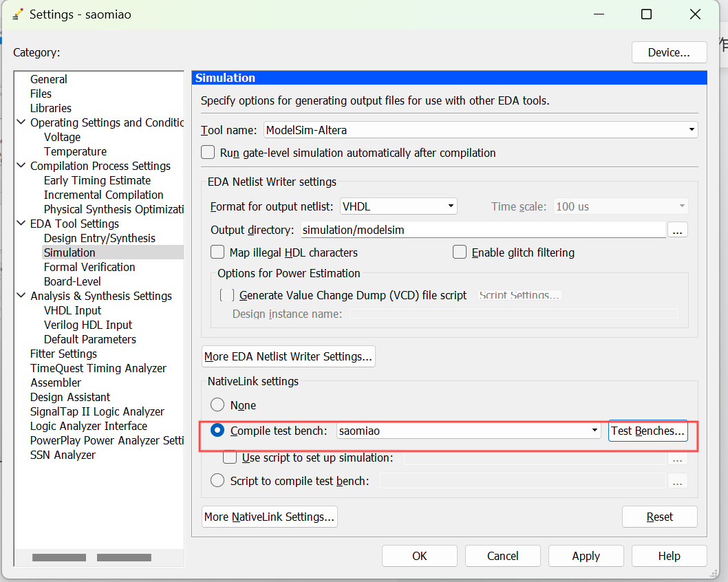
Task: Open Default Parameters page
Action: click(x=90, y=339)
